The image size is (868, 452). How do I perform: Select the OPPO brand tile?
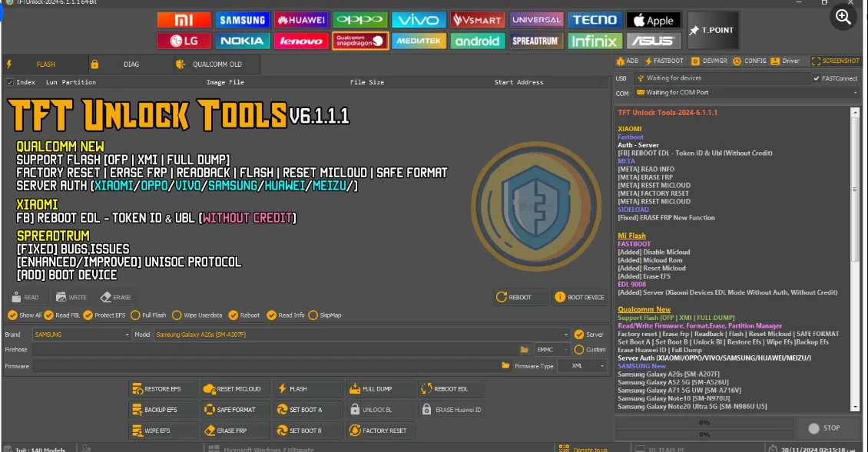click(359, 20)
